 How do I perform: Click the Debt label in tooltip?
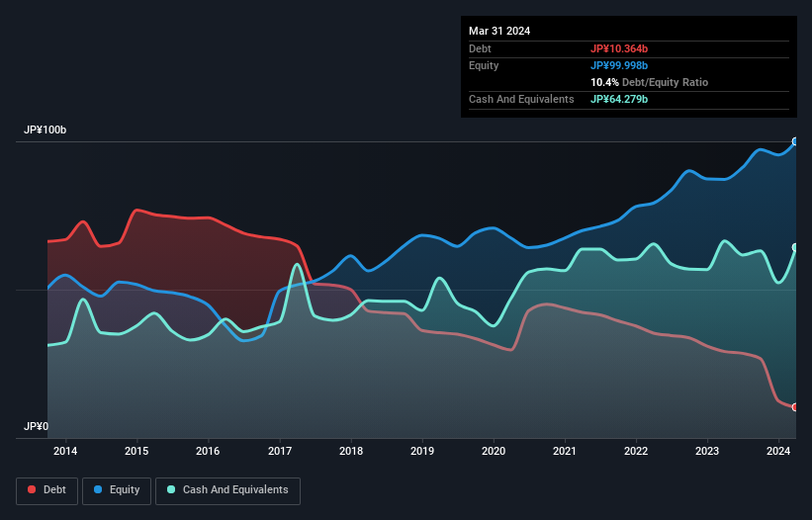click(480, 48)
